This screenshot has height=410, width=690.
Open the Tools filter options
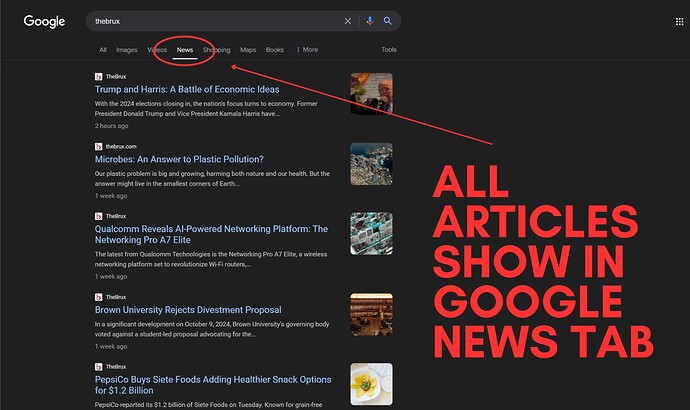point(389,50)
